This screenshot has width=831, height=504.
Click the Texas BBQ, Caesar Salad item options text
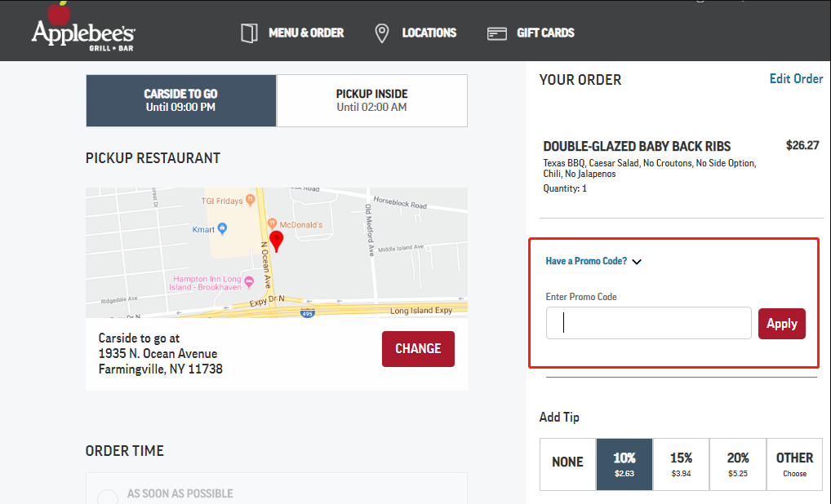point(649,168)
